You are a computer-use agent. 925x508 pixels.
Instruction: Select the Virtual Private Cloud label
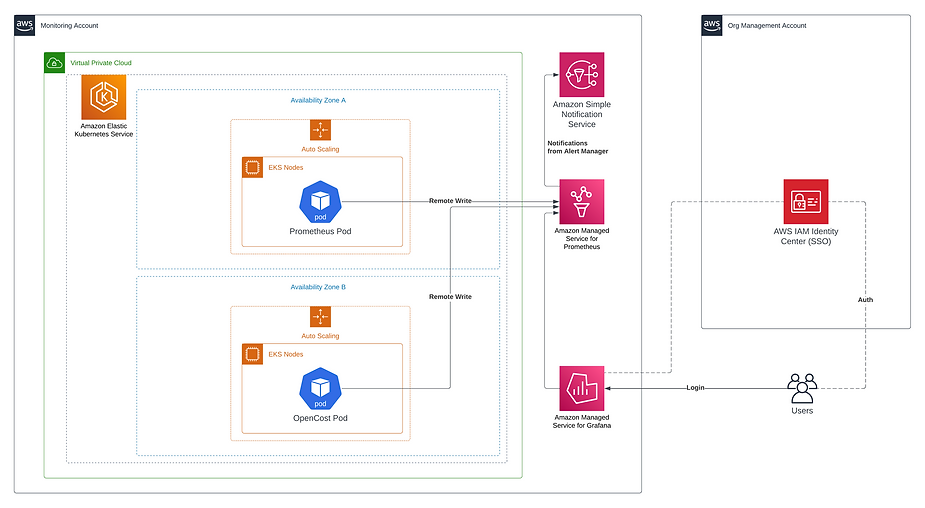click(101, 63)
